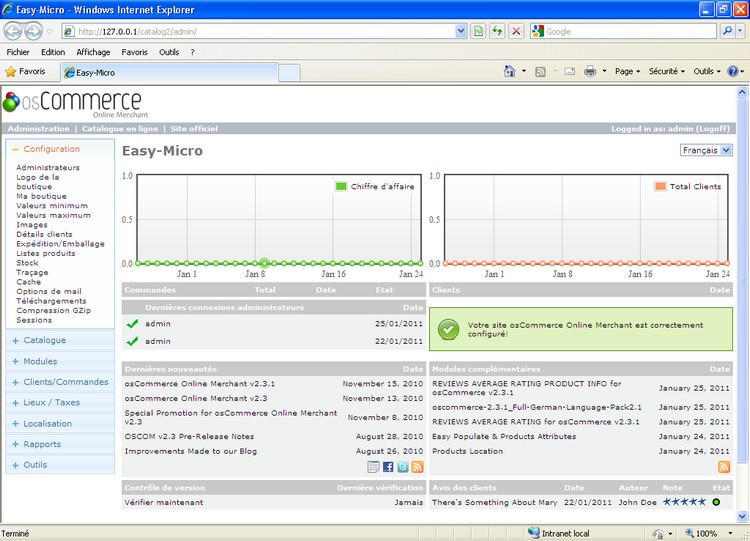This screenshot has width=750, height=541.
Task: Open the RSS icon under Dernières nouveautés
Action: click(418, 467)
